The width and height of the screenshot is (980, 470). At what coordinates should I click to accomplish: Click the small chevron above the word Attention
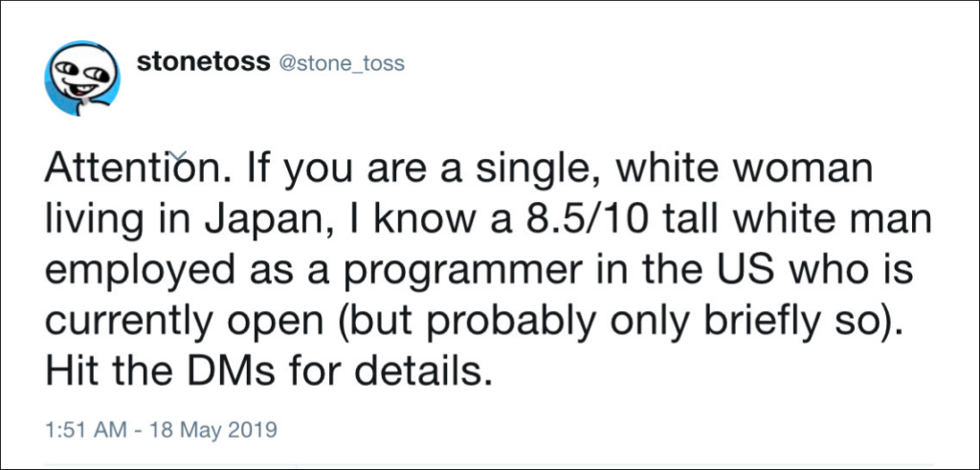click(x=178, y=154)
